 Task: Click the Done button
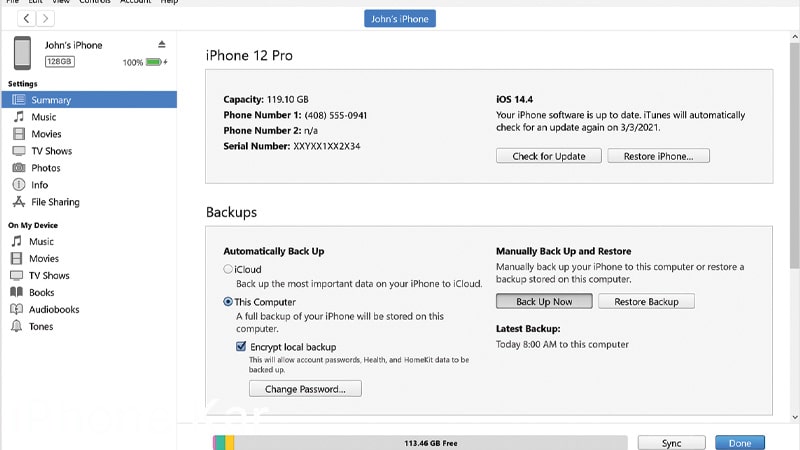point(740,443)
